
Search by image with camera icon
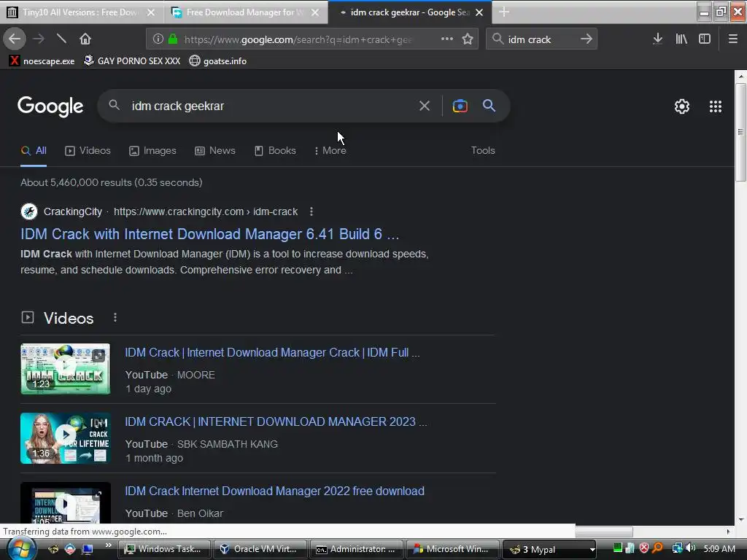tap(460, 106)
